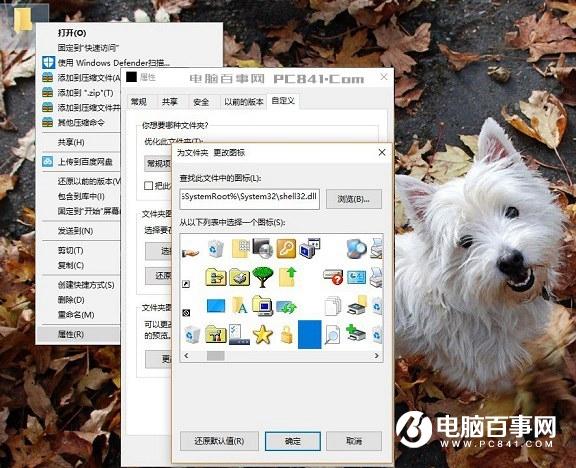Choose the yellow star icon
Screen dimensions: 576x468
point(263,335)
